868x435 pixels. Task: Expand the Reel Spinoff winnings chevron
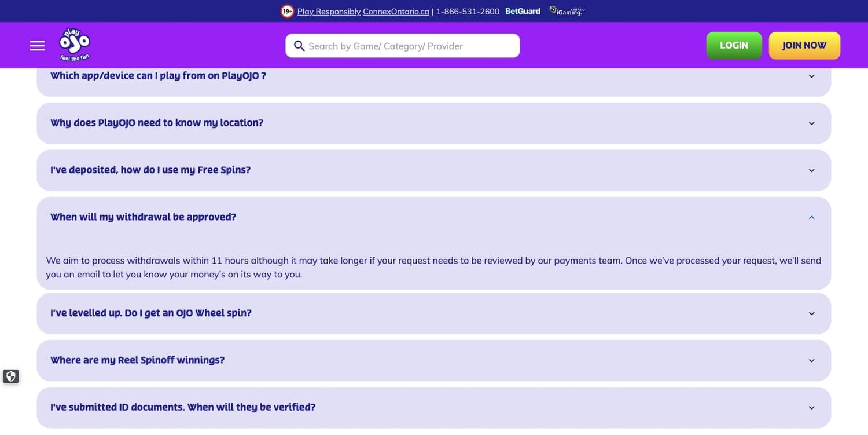coord(811,360)
